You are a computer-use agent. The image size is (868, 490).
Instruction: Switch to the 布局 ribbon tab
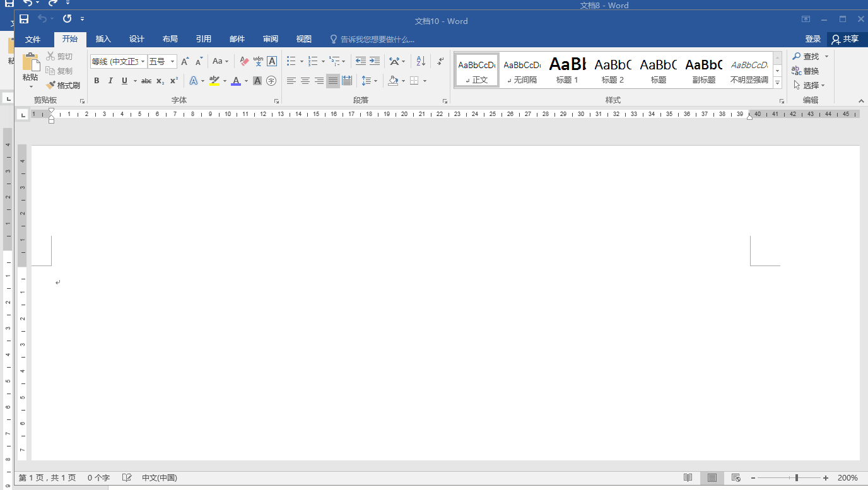(170, 39)
